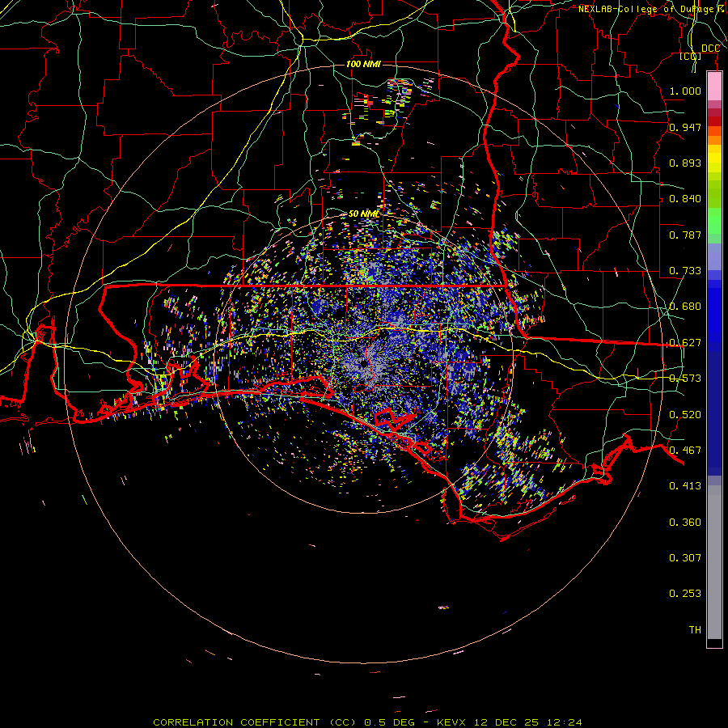Image resolution: width=728 pixels, height=728 pixels.
Task: Pick the gray band on the color scale
Action: tap(714, 562)
